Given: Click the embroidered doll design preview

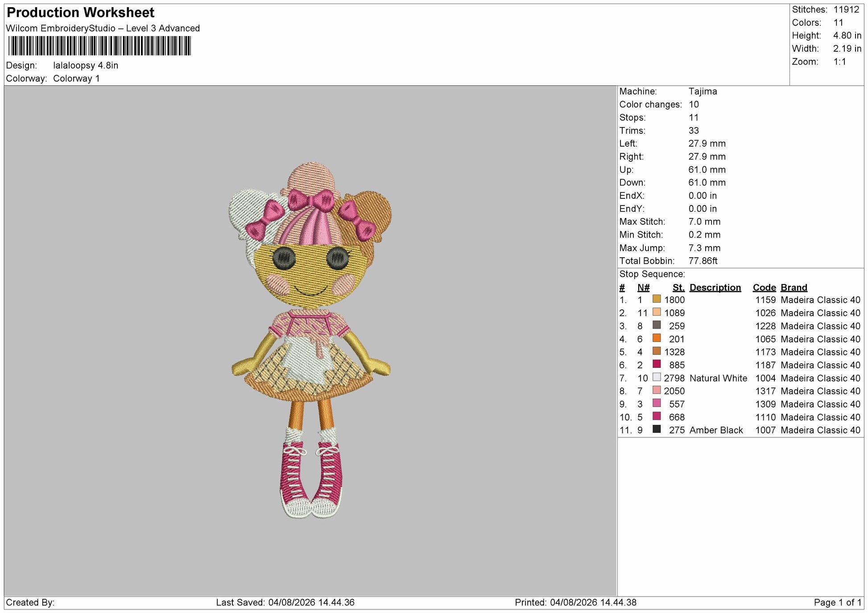Looking at the screenshot, I should 311,340.
